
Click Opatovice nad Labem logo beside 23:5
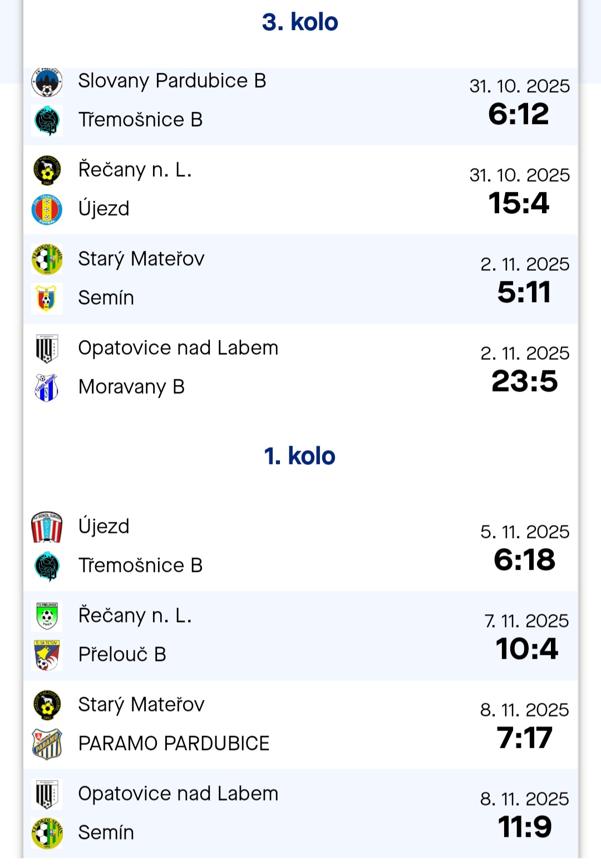47,349
